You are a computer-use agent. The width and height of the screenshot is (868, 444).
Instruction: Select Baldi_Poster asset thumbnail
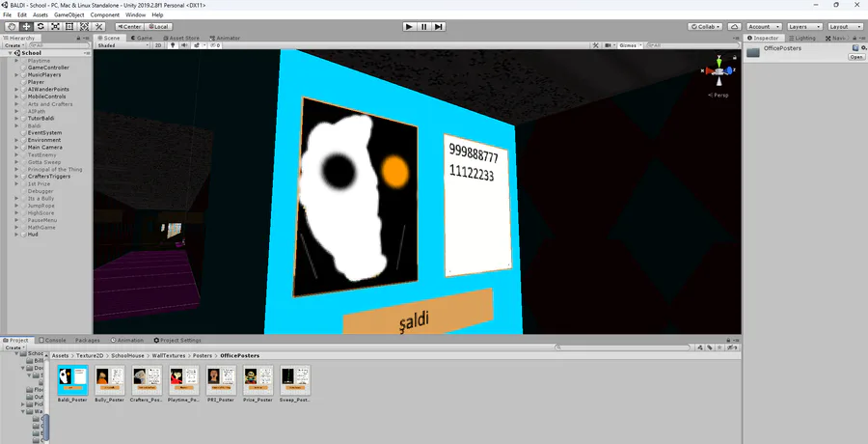(72, 379)
